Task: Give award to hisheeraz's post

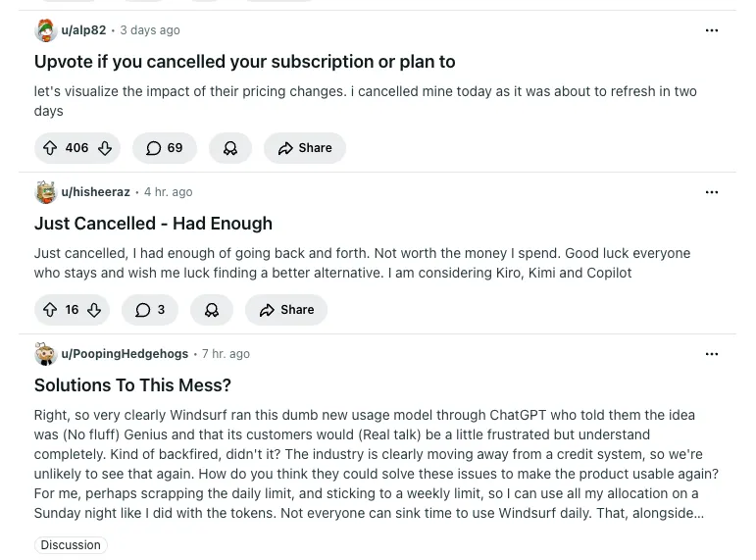Action: pos(212,310)
